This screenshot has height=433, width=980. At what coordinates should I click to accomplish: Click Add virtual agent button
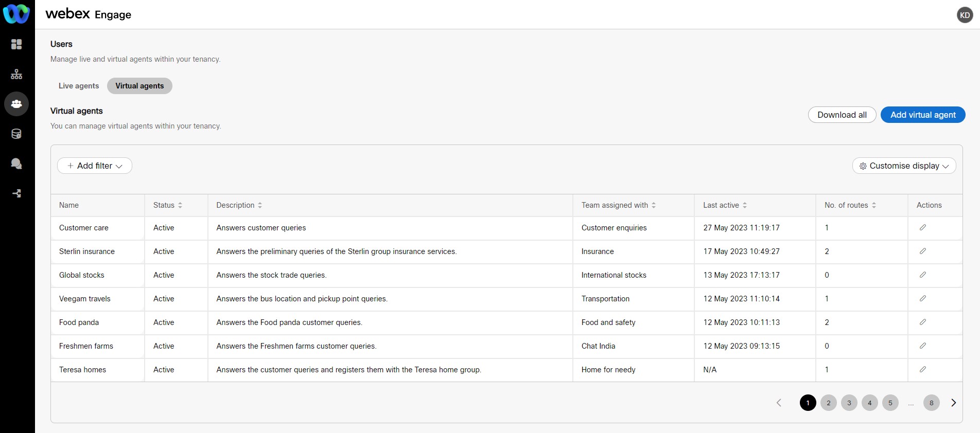[x=923, y=115]
